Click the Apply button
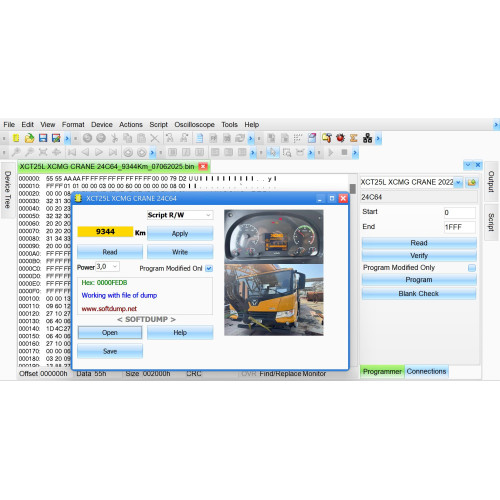This screenshot has height=500, width=500. pyautogui.click(x=180, y=233)
